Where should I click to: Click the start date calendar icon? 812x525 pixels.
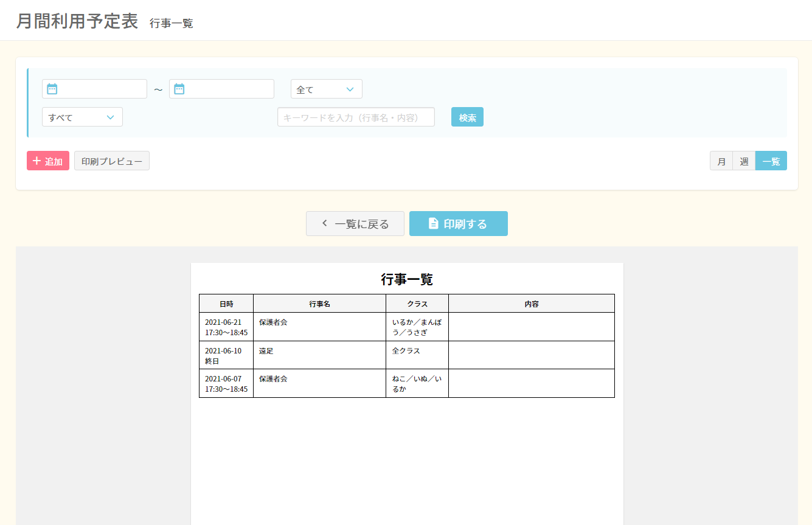click(x=52, y=89)
